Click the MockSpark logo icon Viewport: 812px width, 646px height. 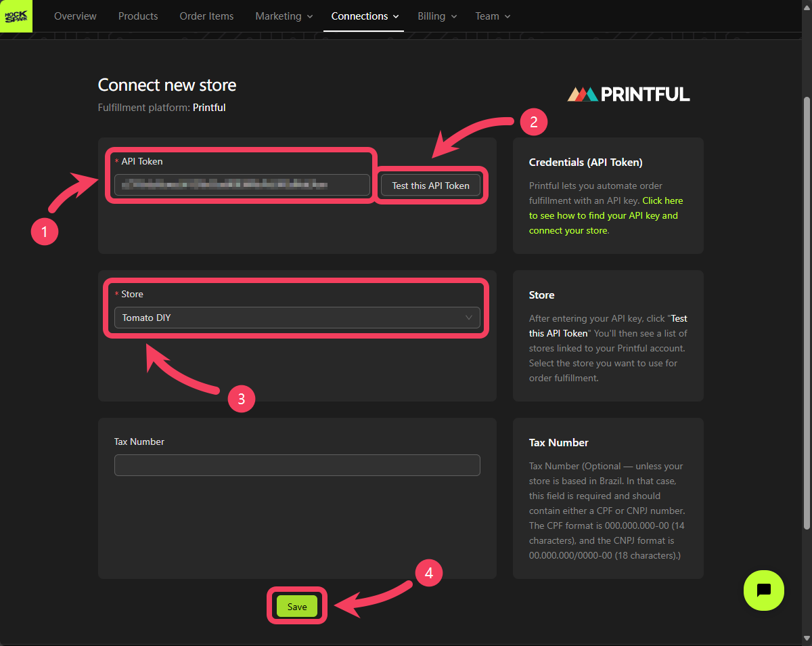16,16
